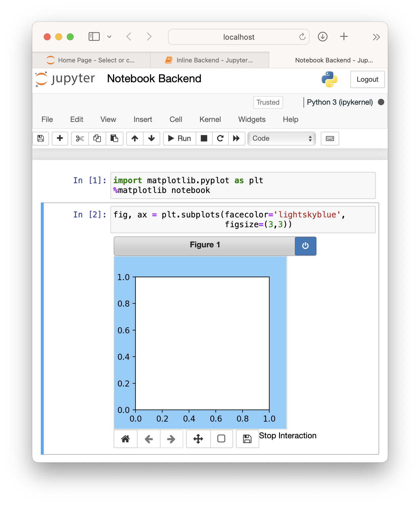Open the Kernel menu
Image resolution: width=420 pixels, height=505 pixels.
(x=210, y=119)
